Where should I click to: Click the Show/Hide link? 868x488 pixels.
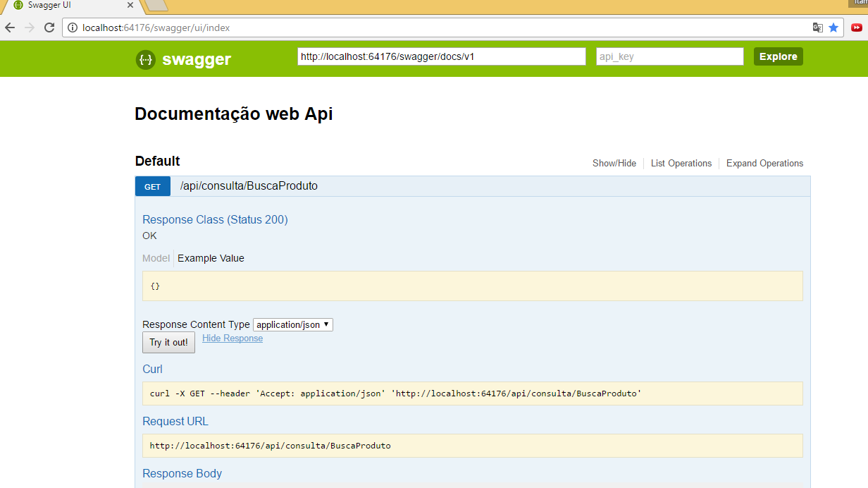point(614,163)
